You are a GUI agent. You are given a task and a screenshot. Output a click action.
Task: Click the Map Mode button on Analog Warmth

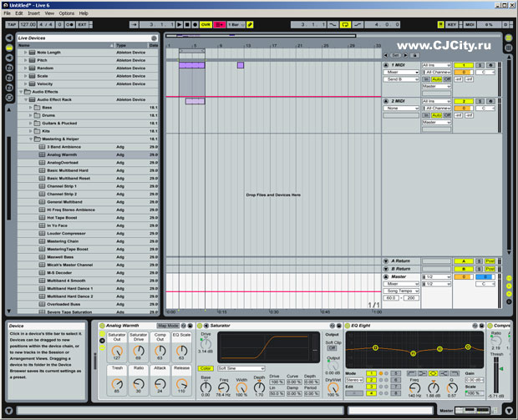point(168,326)
